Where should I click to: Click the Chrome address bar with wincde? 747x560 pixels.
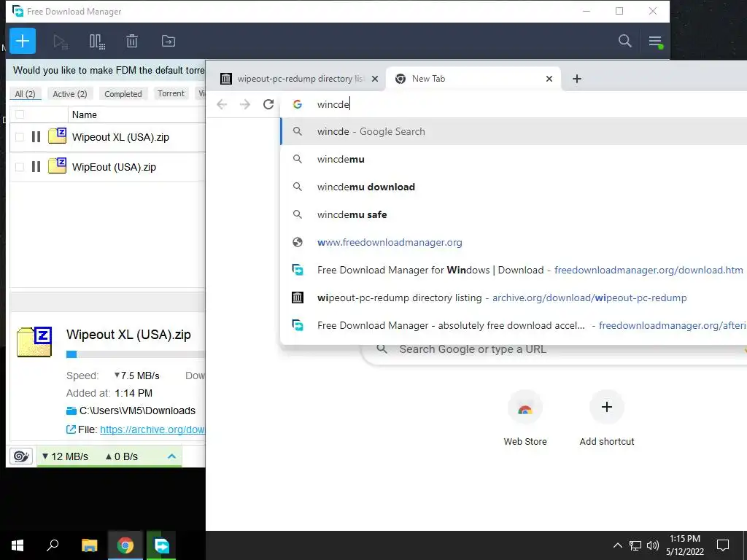point(514,104)
